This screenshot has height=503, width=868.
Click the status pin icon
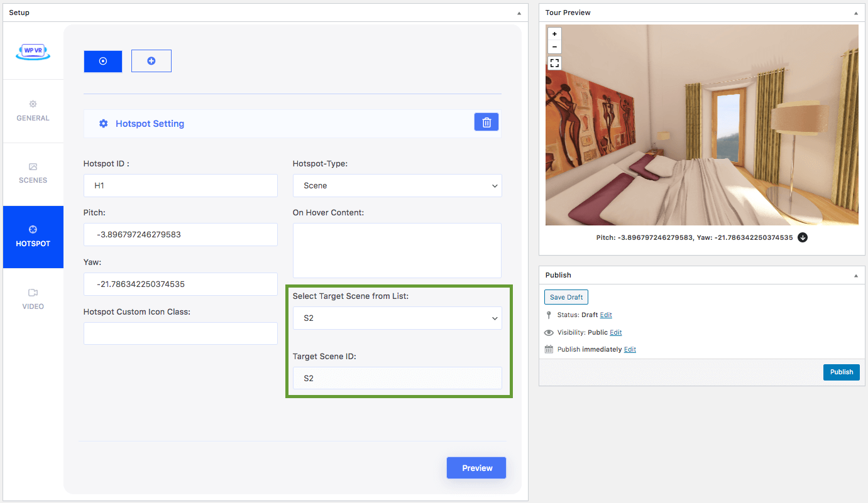[549, 315]
